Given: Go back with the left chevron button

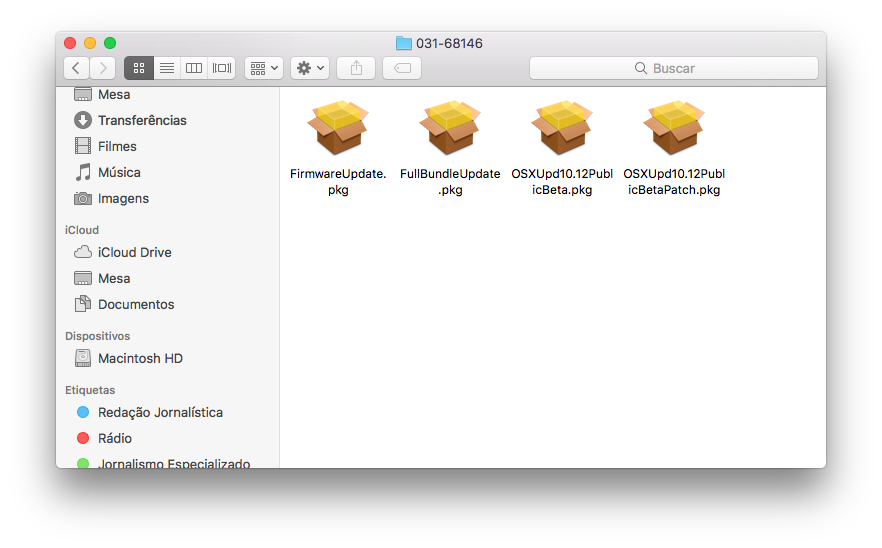Looking at the screenshot, I should coord(76,68).
